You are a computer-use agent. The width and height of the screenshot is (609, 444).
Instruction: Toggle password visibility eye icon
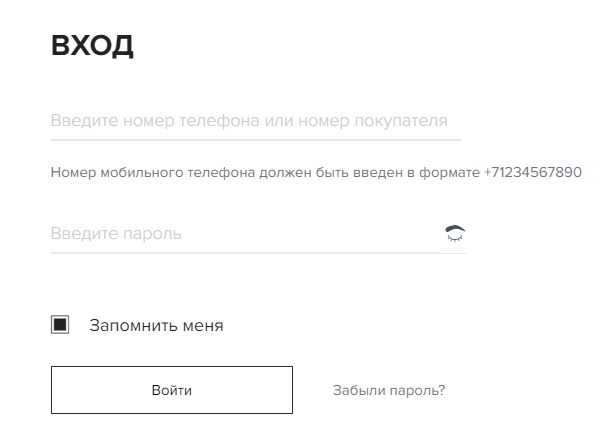(x=455, y=233)
